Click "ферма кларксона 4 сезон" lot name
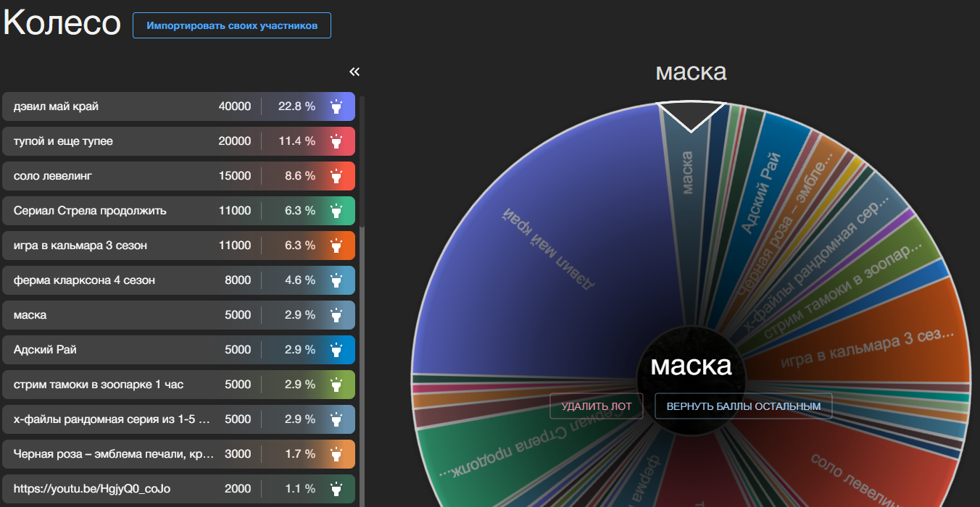This screenshot has height=507, width=980. click(x=84, y=280)
